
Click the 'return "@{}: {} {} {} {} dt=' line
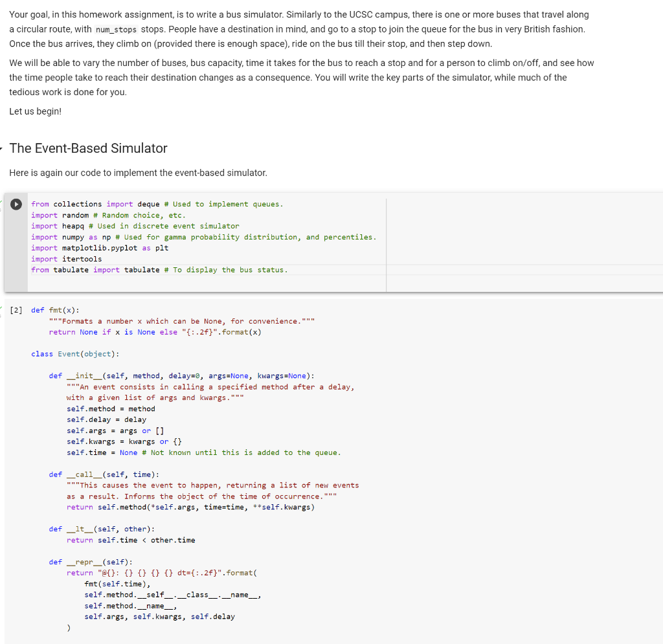coord(162,573)
